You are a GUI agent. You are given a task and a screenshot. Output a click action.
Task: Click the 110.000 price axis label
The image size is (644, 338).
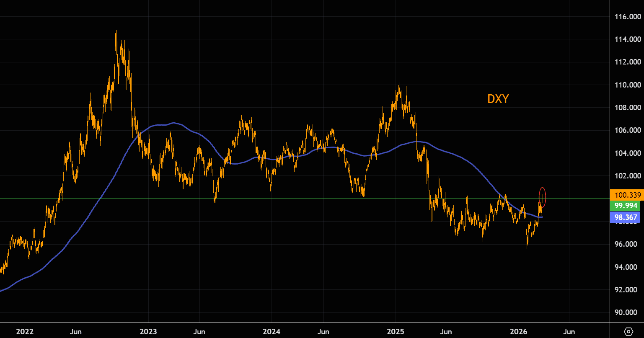click(x=627, y=85)
